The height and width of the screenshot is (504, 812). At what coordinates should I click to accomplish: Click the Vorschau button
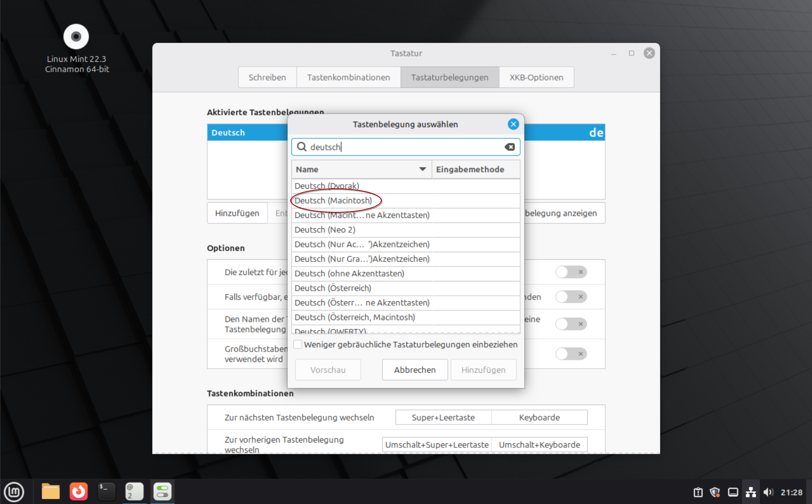coord(328,370)
